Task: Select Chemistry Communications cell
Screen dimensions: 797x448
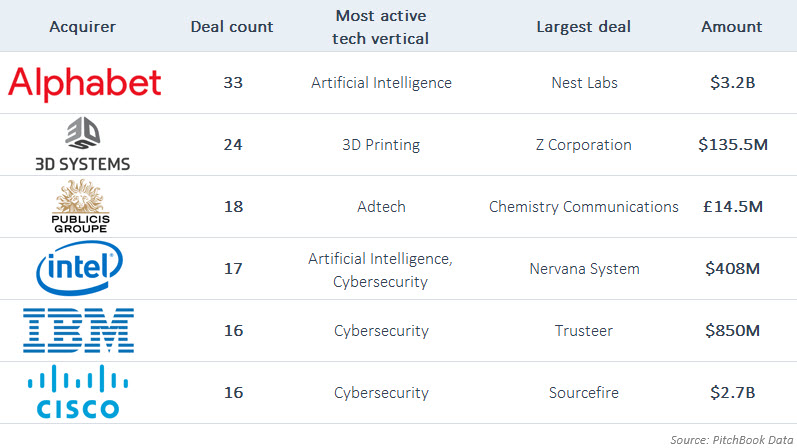Action: point(584,206)
